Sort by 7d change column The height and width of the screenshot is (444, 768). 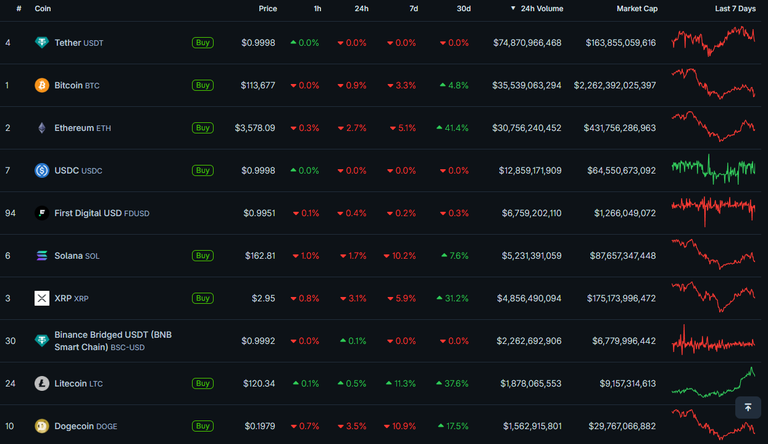[413, 8]
